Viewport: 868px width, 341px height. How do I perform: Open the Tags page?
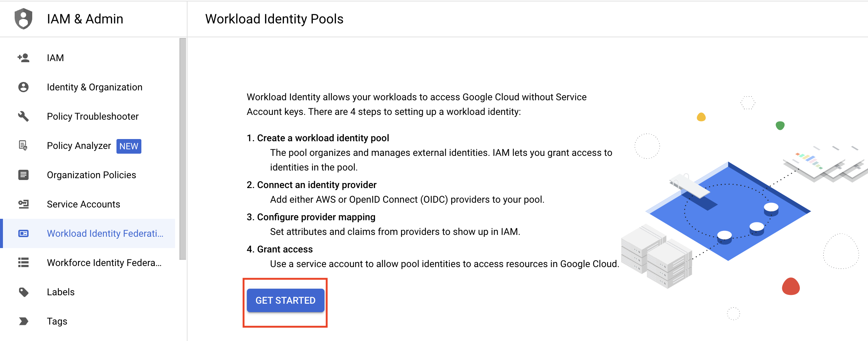point(57,321)
